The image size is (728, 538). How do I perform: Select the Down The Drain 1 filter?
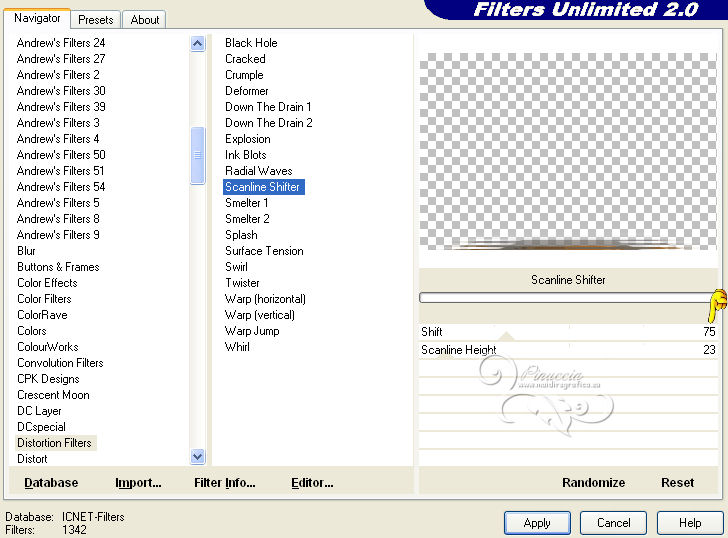coord(268,107)
